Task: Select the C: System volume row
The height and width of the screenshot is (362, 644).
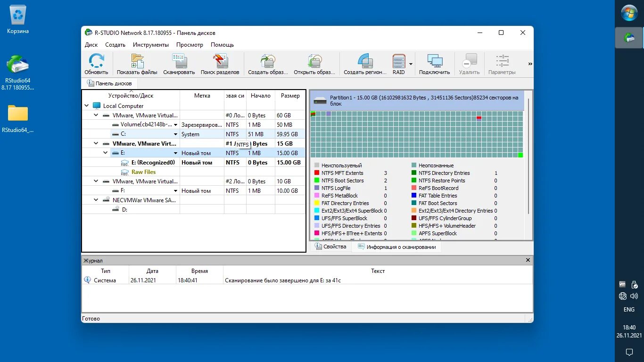Action: [194, 134]
